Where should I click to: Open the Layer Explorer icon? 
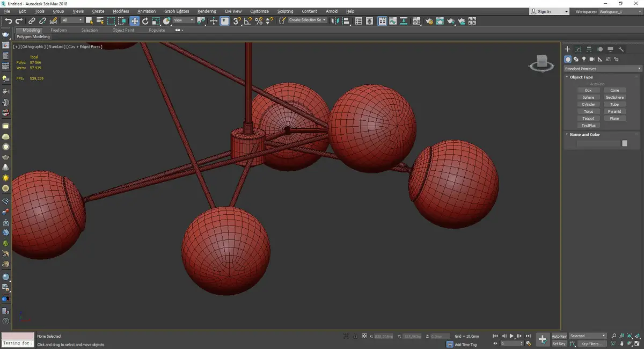pyautogui.click(x=369, y=21)
